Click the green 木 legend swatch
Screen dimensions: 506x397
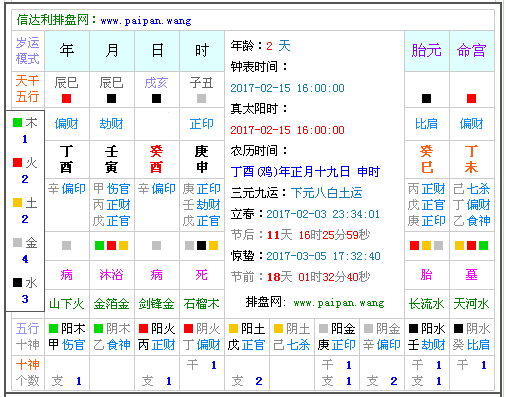17,122
